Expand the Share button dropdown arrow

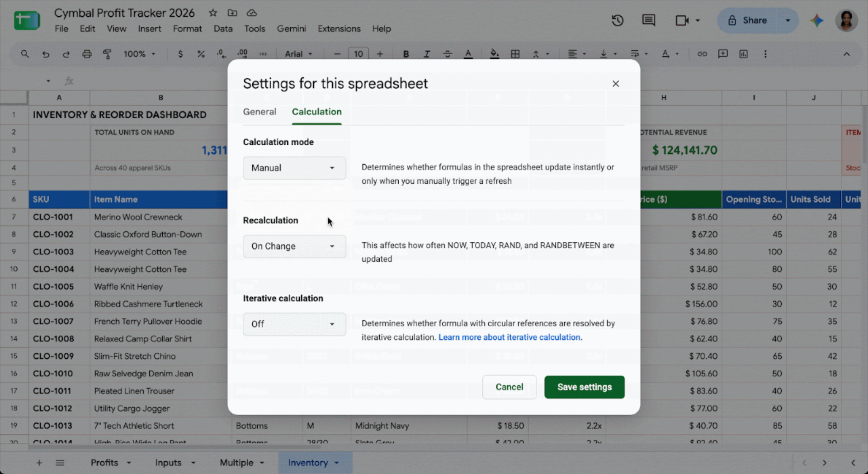[788, 20]
